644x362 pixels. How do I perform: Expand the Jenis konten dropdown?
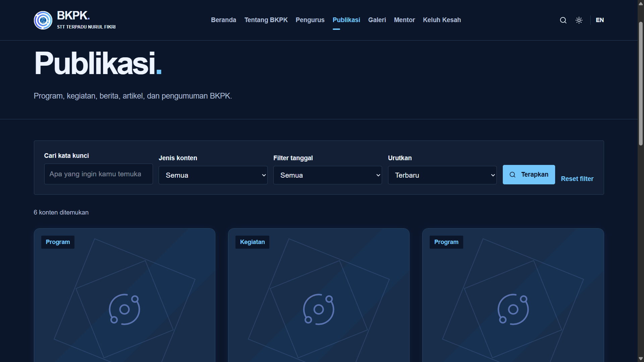pyautogui.click(x=213, y=175)
